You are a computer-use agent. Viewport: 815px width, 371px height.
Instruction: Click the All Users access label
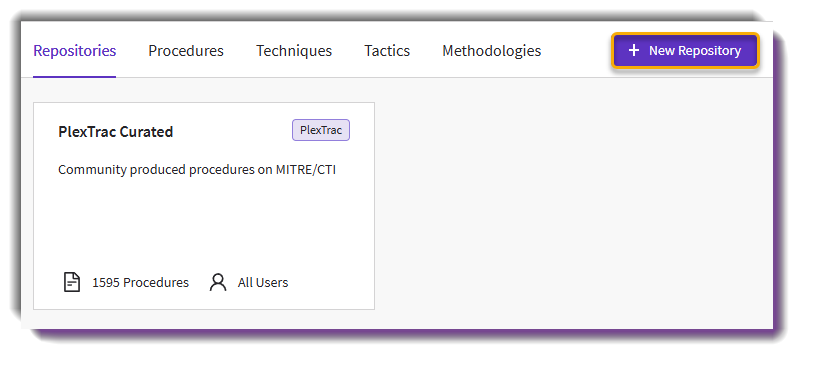pyautogui.click(x=263, y=283)
